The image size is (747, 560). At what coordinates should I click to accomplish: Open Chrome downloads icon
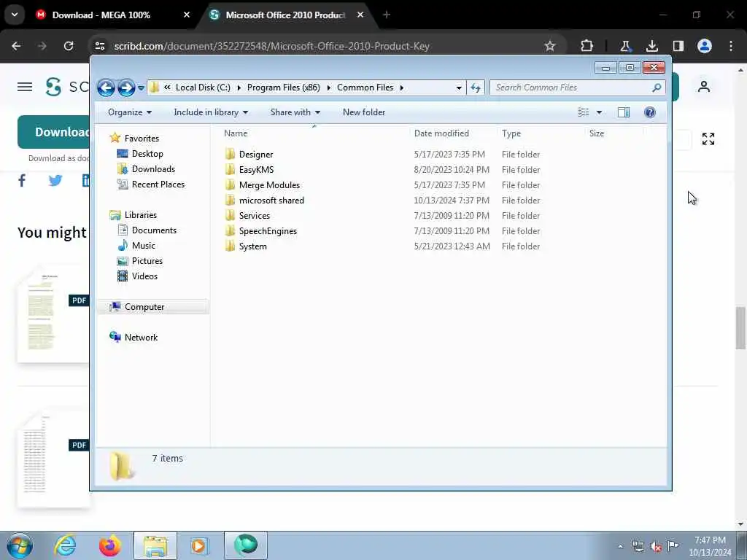point(651,46)
